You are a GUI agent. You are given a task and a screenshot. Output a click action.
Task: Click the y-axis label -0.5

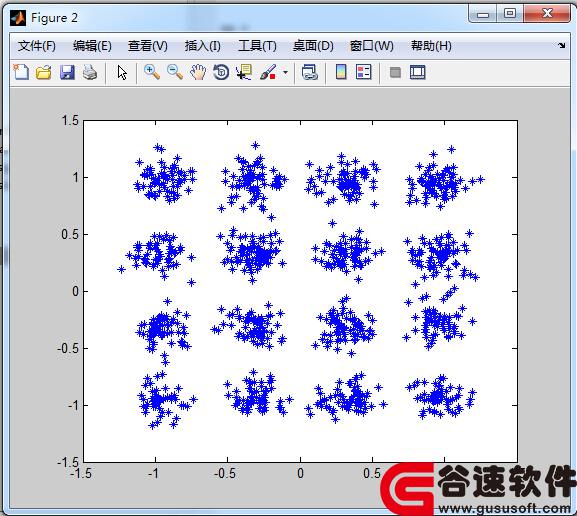point(68,348)
